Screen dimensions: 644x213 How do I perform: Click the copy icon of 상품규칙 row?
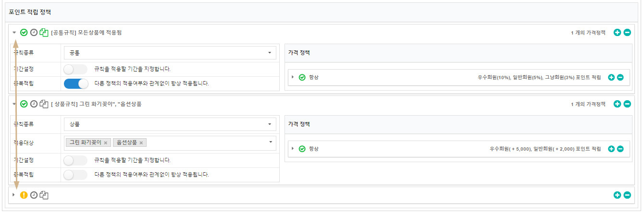click(44, 104)
